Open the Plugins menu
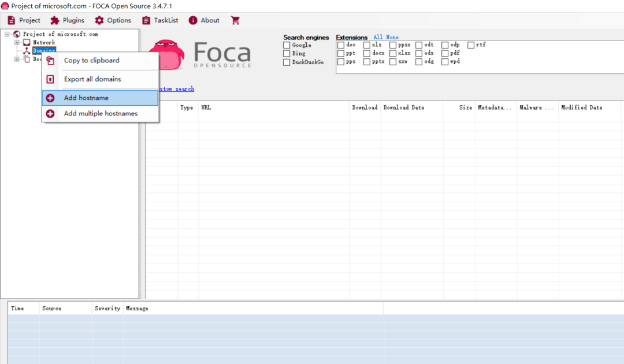 click(x=67, y=20)
